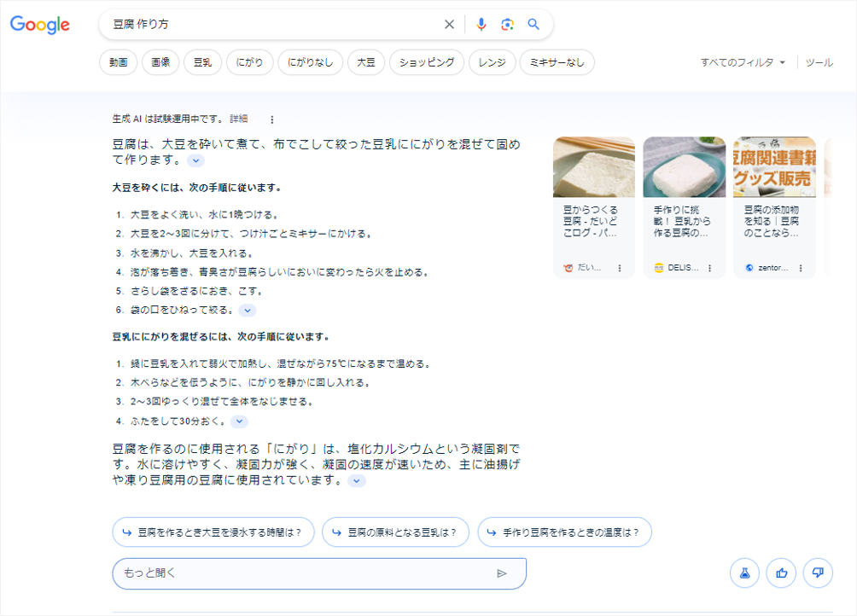The image size is (857, 616).
Task: Switch to the 画像 search tab
Action: (x=161, y=61)
